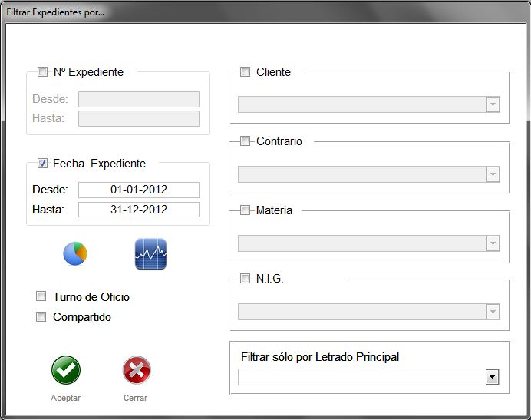Enable the Nº Expediente checkbox
The height and width of the screenshot is (420, 531).
[x=43, y=72]
